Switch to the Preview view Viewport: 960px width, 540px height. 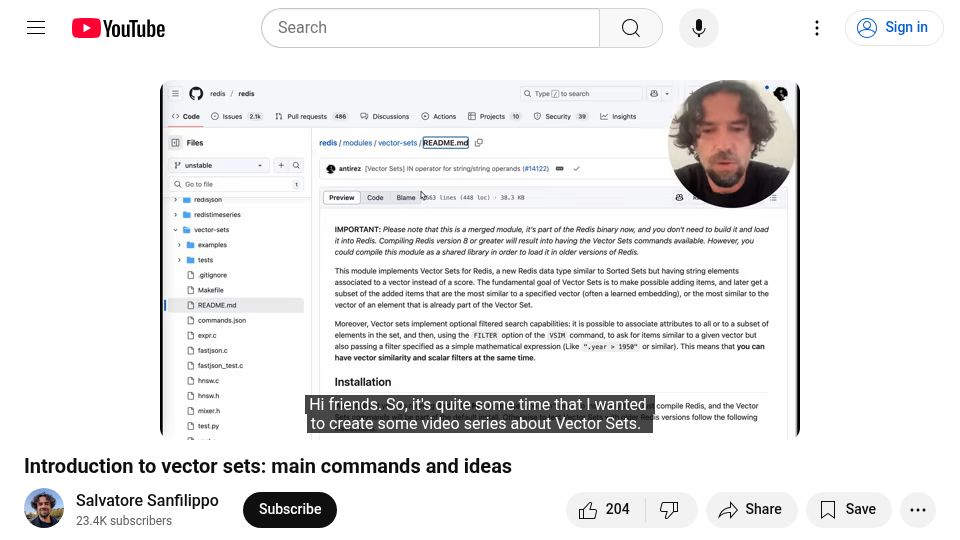coord(342,198)
